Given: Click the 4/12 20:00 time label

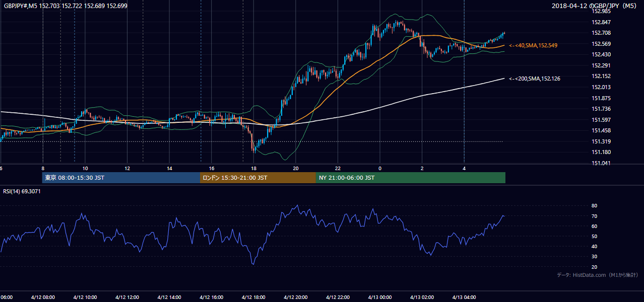Looking at the screenshot, I should 295,297.
